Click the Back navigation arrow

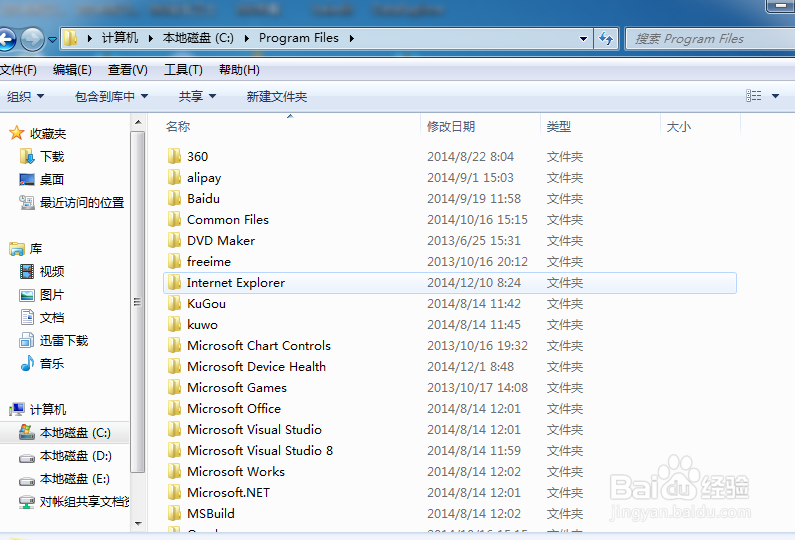tap(7, 39)
